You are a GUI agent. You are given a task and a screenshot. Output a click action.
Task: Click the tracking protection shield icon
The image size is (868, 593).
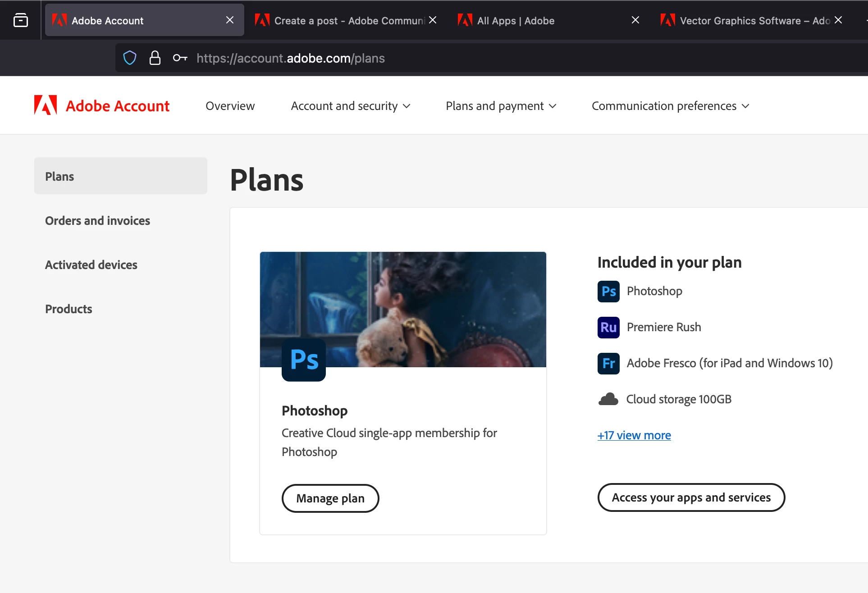click(x=130, y=58)
